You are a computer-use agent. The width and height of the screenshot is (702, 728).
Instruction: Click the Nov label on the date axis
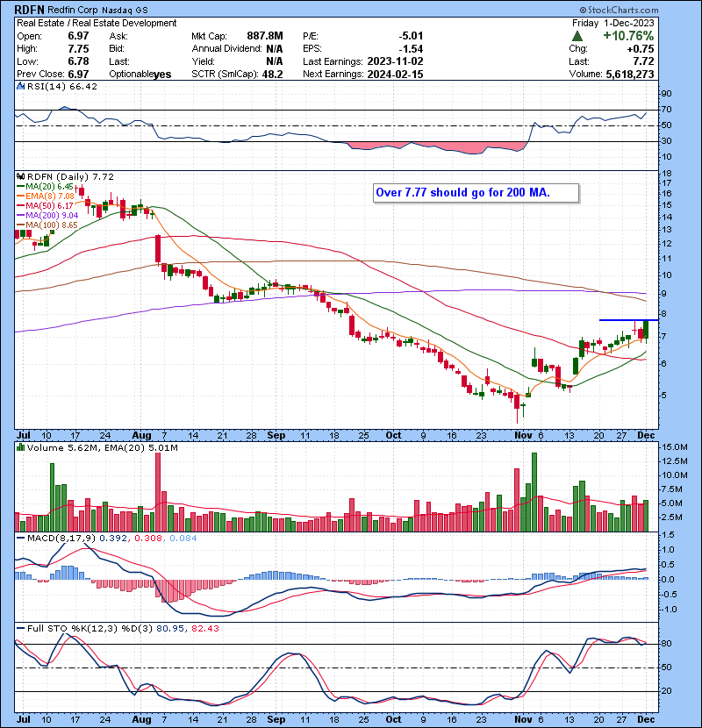pyautogui.click(x=523, y=434)
